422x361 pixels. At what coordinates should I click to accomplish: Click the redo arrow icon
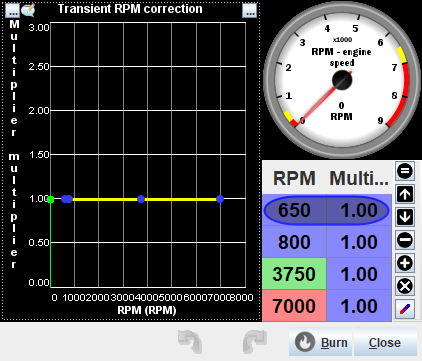(x=255, y=342)
